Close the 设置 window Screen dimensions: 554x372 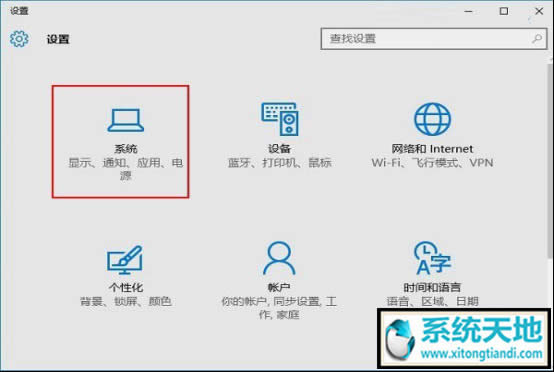coord(539,11)
